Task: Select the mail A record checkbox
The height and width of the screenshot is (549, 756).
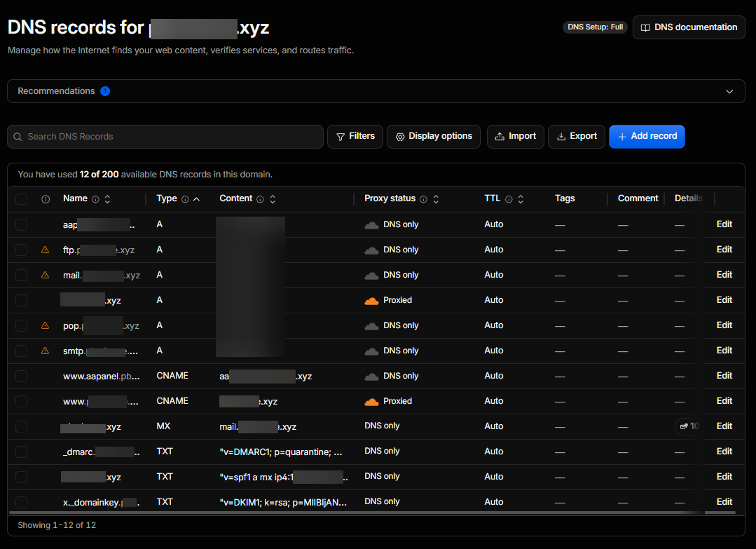Action: coord(21,275)
